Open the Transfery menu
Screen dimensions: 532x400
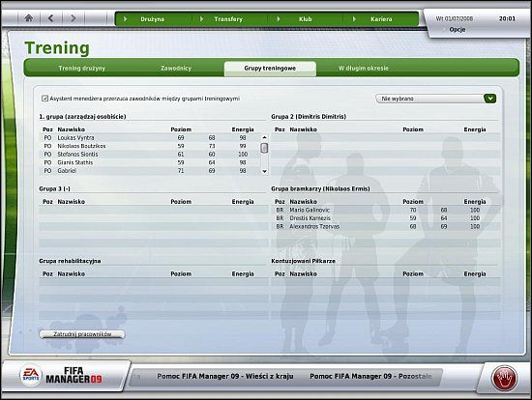[228, 19]
